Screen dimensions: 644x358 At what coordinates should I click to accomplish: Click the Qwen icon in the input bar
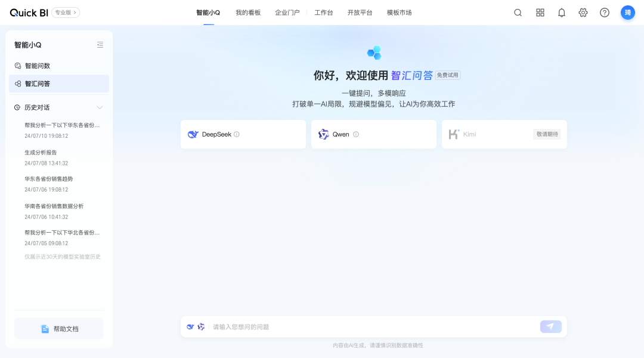tap(202, 327)
